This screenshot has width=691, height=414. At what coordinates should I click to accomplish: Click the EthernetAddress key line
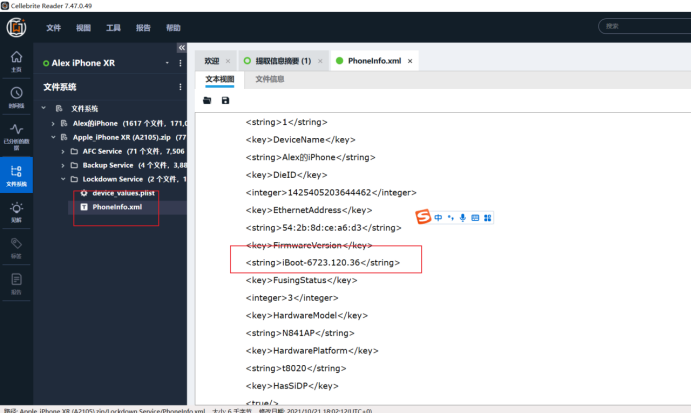(309, 210)
